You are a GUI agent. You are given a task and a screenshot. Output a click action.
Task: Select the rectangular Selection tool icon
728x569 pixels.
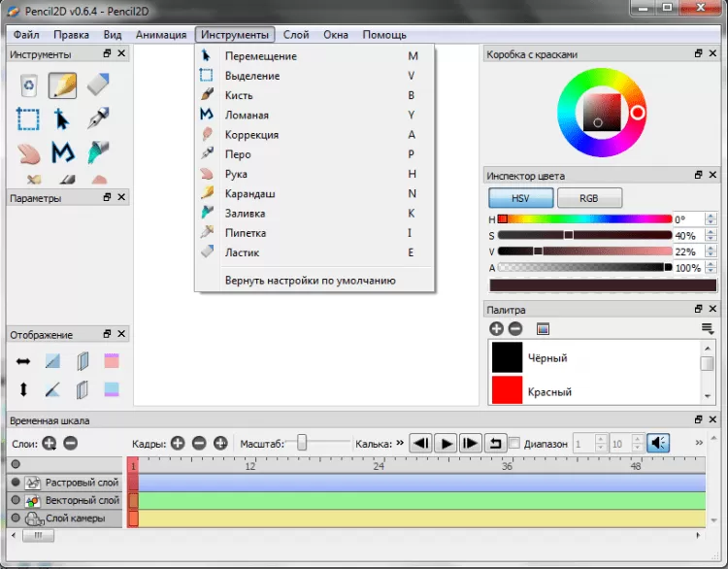click(28, 119)
